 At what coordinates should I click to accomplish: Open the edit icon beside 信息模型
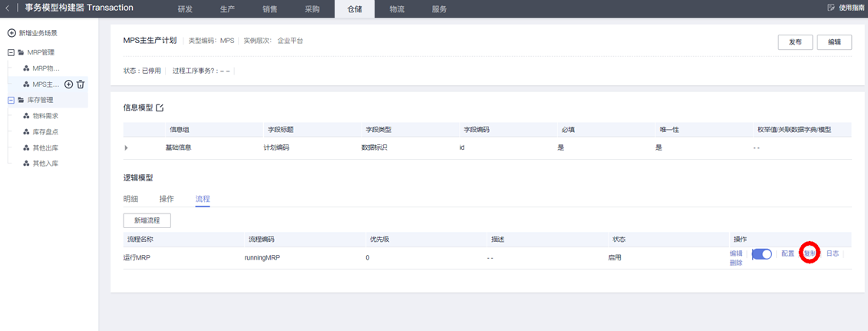click(160, 108)
